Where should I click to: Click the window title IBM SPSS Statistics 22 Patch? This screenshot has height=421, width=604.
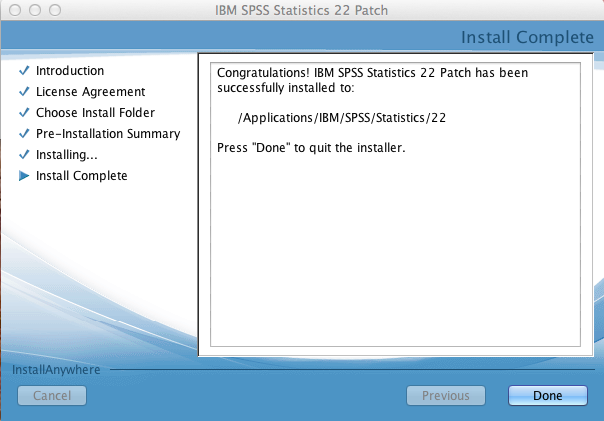tap(301, 10)
